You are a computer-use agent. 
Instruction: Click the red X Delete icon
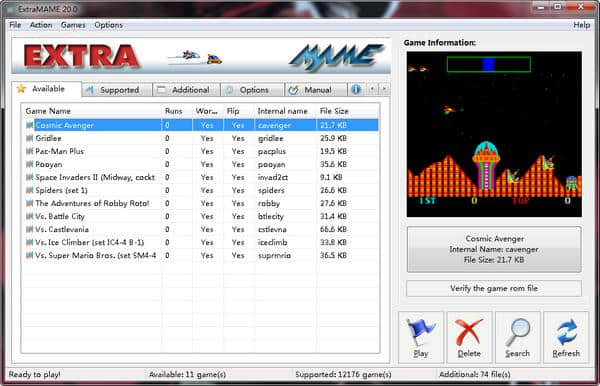469,332
